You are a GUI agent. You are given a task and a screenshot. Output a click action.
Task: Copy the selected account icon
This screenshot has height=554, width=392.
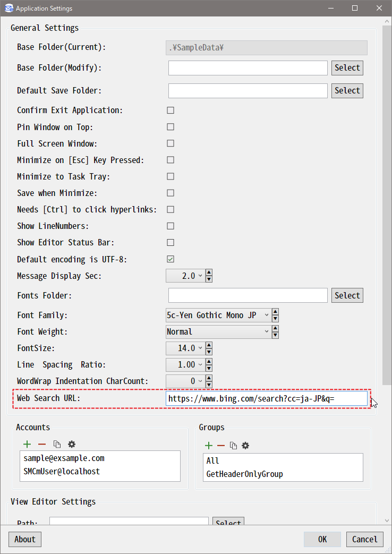(57, 444)
